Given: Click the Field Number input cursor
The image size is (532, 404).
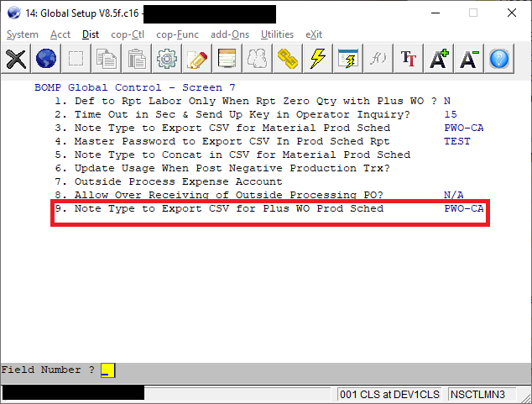Looking at the screenshot, I should click(107, 370).
